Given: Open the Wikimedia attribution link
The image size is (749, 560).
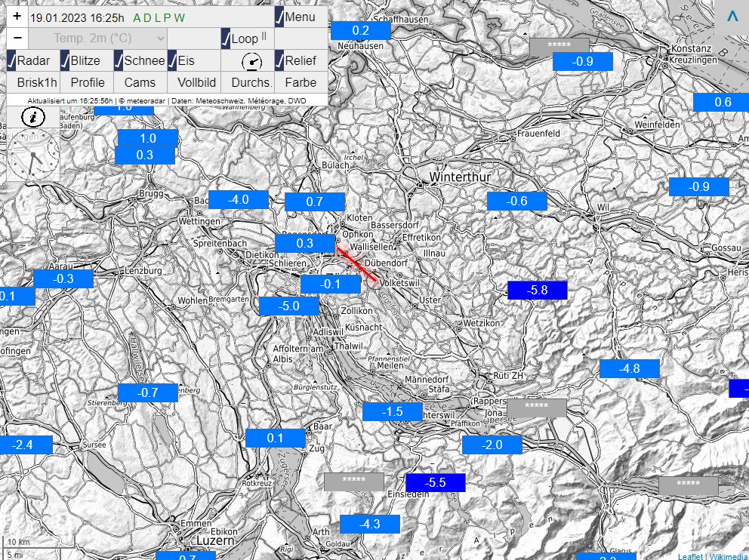Looking at the screenshot, I should coord(729,556).
